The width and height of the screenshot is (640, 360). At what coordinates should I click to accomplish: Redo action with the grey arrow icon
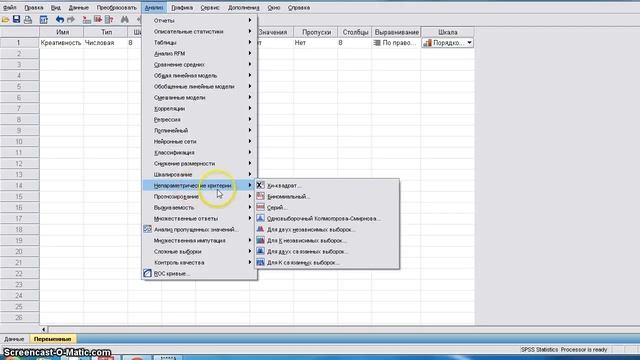coord(71,20)
